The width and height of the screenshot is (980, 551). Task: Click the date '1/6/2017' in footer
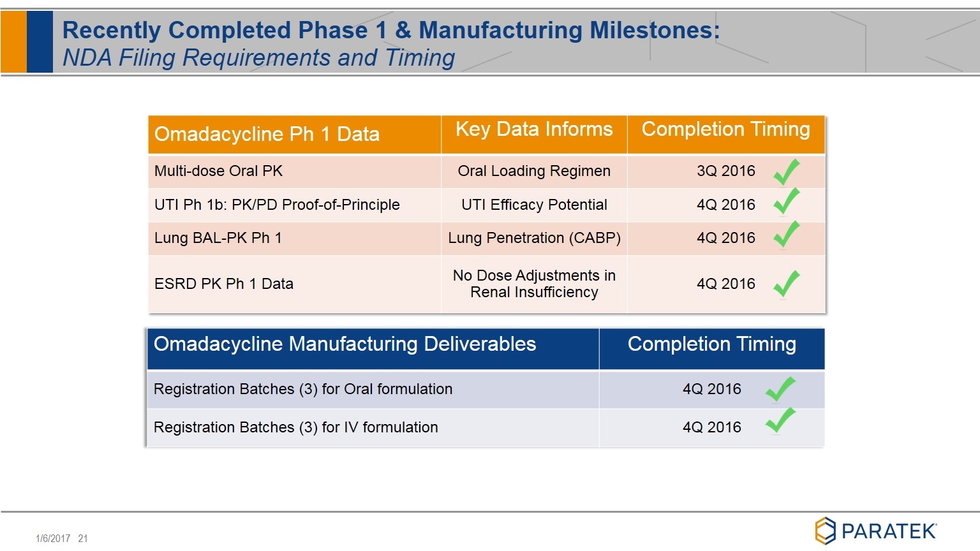[53, 538]
